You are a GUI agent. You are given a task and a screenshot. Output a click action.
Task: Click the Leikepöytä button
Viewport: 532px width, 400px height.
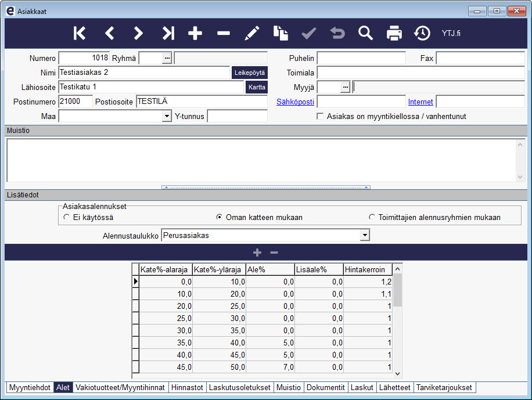point(250,73)
